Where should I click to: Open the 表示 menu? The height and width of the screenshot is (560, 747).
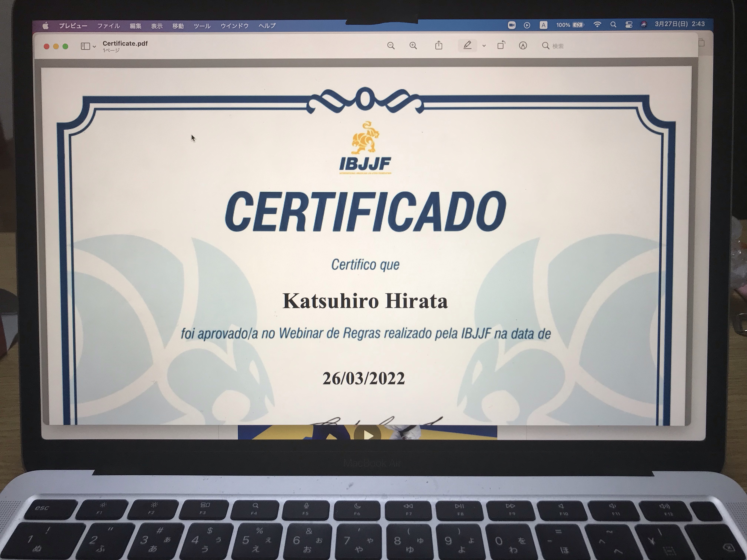pyautogui.click(x=157, y=26)
